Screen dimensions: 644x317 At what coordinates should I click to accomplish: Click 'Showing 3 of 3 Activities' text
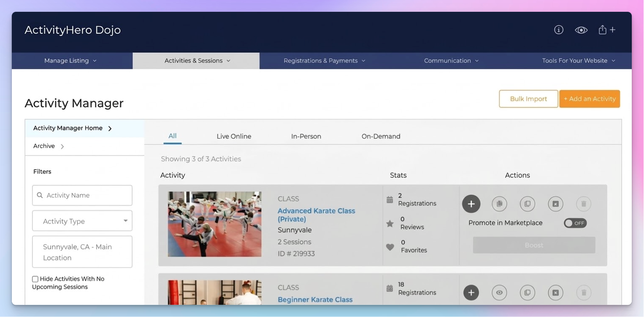pyautogui.click(x=201, y=159)
